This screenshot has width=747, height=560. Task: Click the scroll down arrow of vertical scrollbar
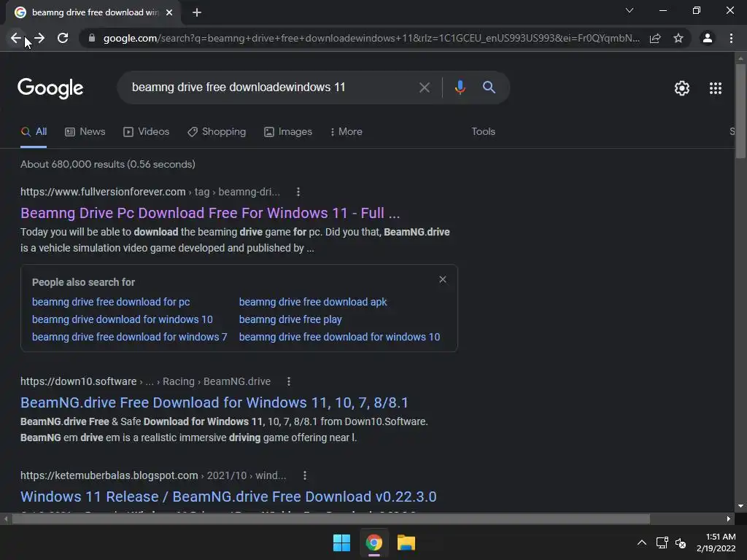(x=740, y=506)
